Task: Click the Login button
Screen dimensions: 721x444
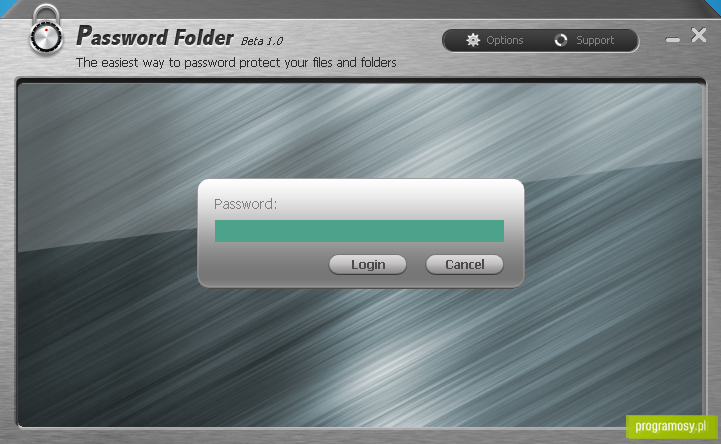Action: click(x=367, y=265)
